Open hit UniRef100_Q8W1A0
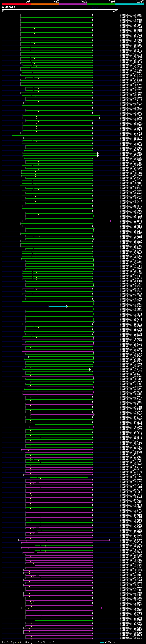 (x=131, y=15)
